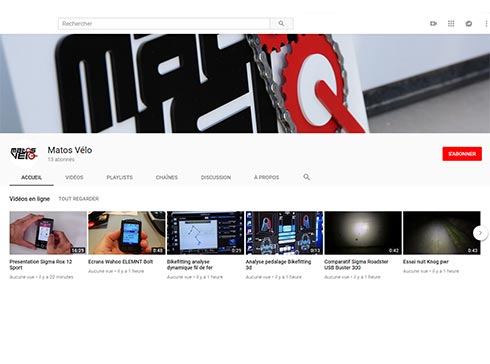Click the search magnifier button in top bar
Screen dimensions: 490x364
click(281, 24)
